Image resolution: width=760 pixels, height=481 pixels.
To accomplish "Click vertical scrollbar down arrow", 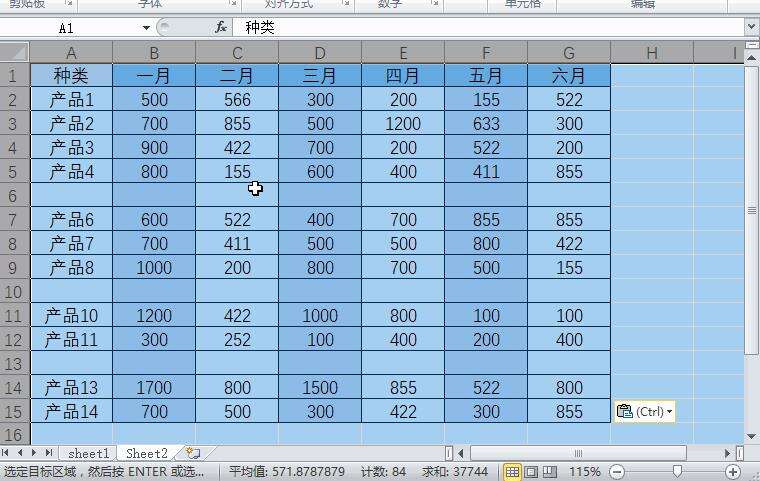I will click(752, 436).
